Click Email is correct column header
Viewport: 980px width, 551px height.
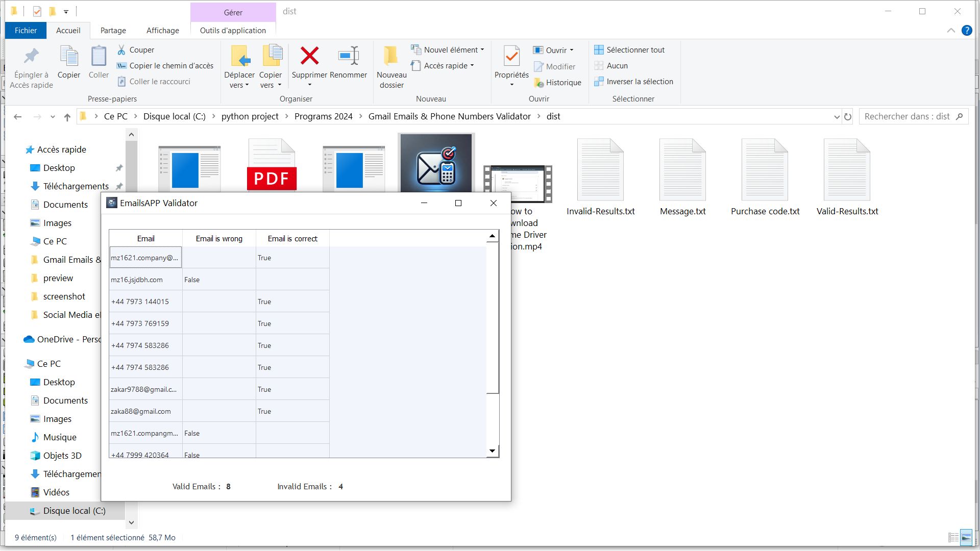click(x=292, y=239)
